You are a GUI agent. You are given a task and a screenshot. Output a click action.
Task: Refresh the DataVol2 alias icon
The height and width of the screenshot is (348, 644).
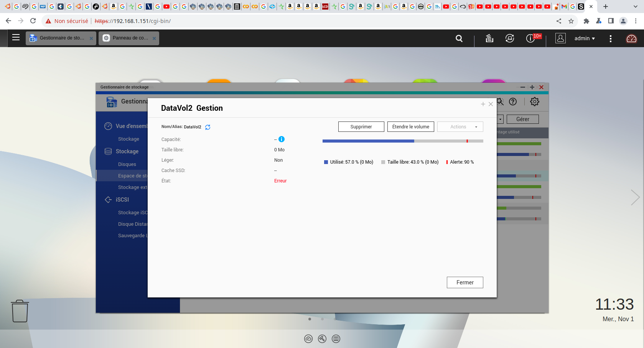[208, 127]
